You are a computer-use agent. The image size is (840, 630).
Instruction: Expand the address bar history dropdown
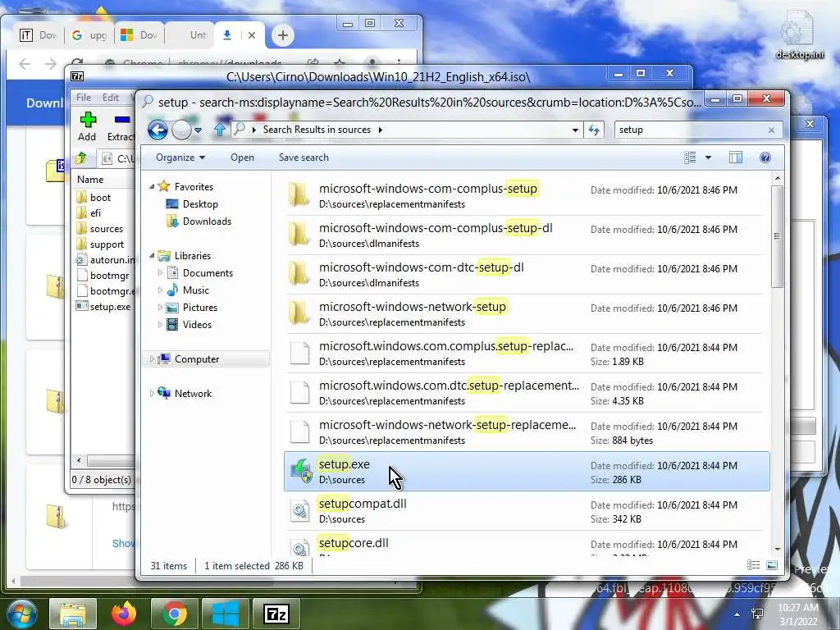point(575,130)
